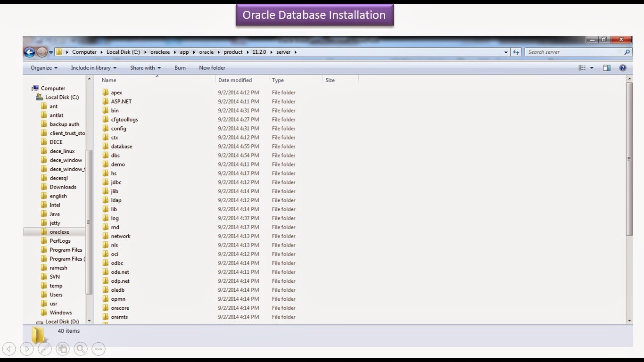The height and width of the screenshot is (362, 644).
Task: Click the slideshow more options icon
Action: click(99, 349)
